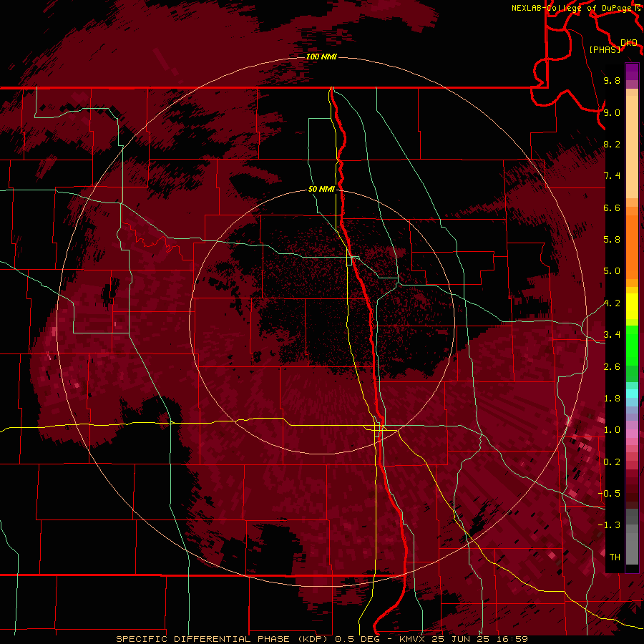
Task: Click the 100 NMI range ring label
Action: [321, 57]
